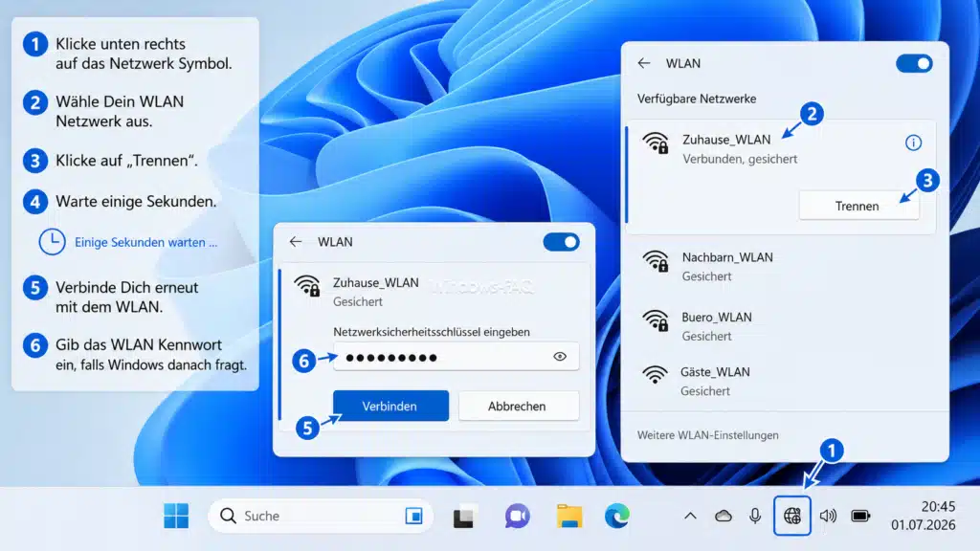Click the Wi-Fi icon in the password dialog
The image size is (980, 551).
[307, 285]
